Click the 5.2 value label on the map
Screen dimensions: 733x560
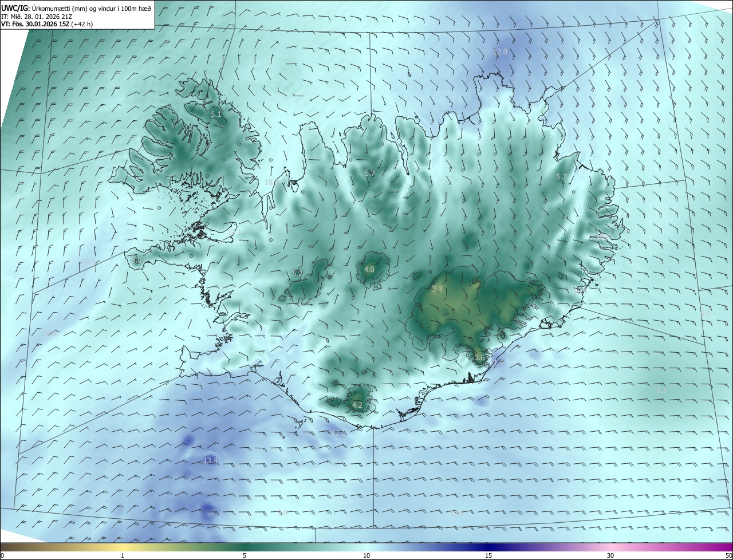coord(297,274)
